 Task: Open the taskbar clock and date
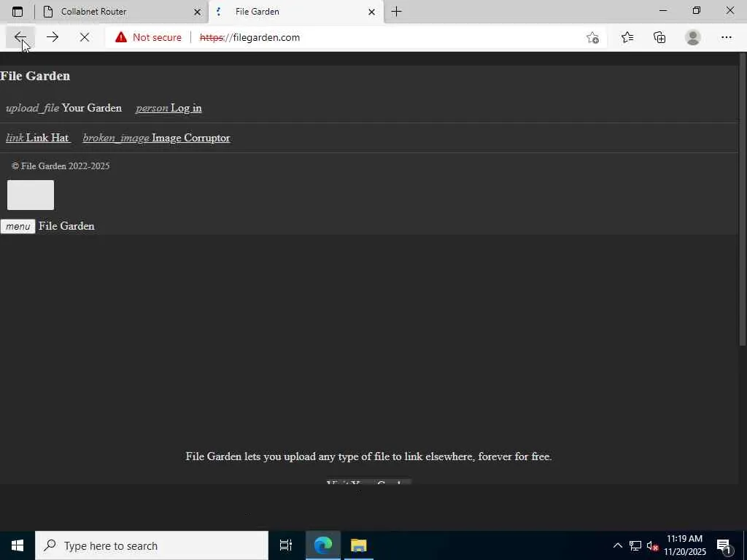[685, 545]
